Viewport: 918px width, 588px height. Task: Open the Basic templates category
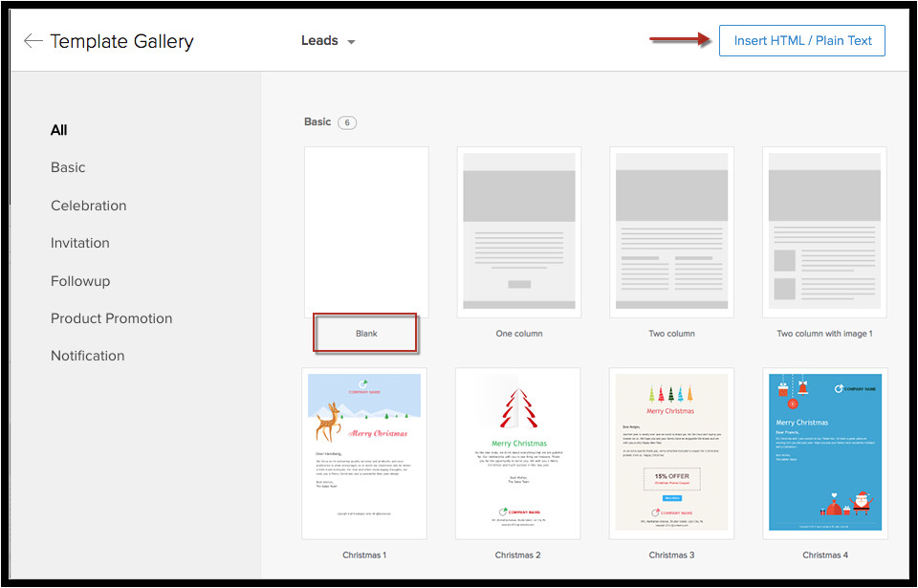(x=68, y=167)
